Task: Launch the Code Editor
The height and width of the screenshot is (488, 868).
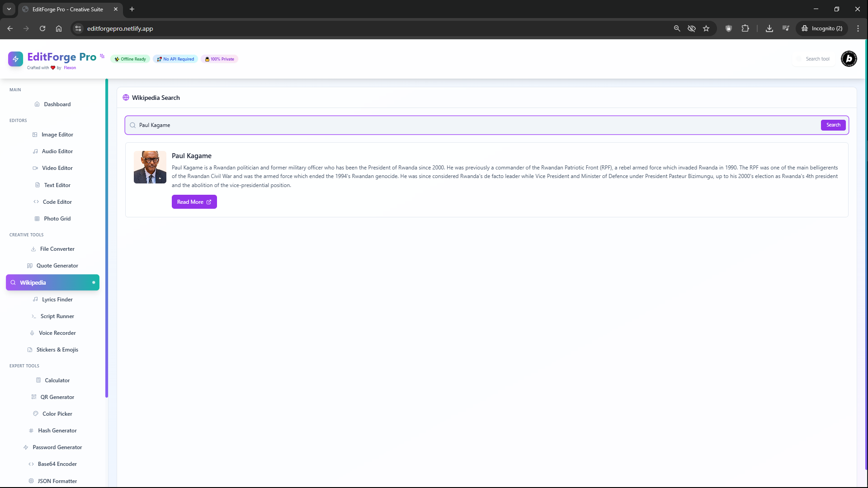Action: [x=57, y=202]
